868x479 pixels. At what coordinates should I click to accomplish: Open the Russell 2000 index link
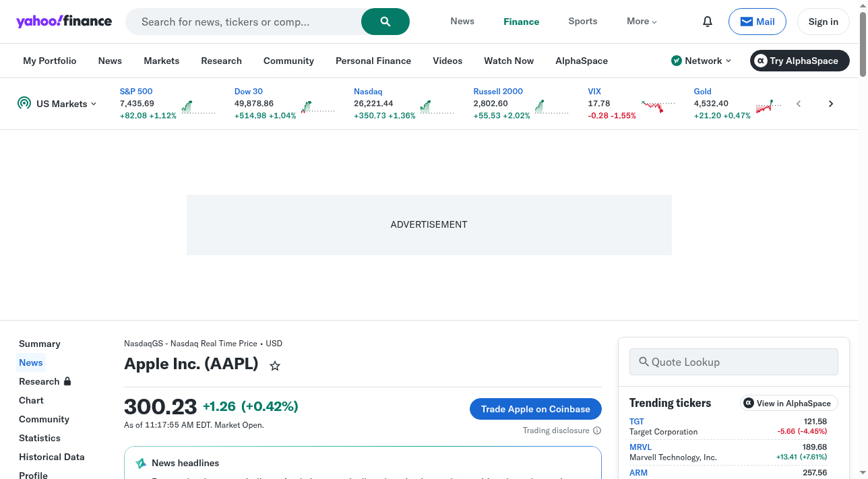click(x=498, y=91)
